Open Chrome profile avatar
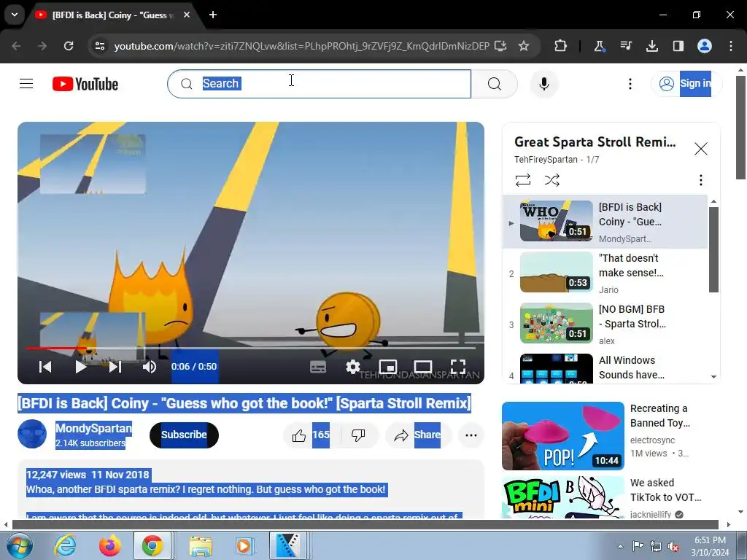 pos(705,46)
